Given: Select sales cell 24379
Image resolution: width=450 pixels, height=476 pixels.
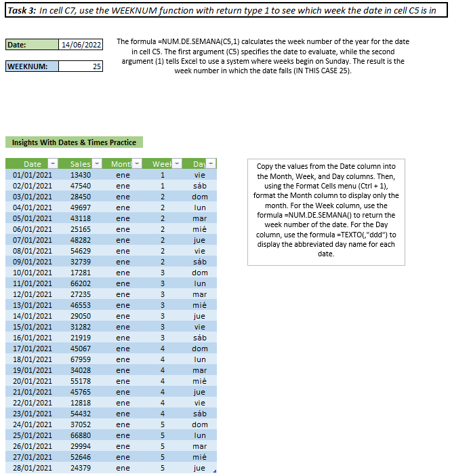Looking at the screenshot, I should (80, 468).
